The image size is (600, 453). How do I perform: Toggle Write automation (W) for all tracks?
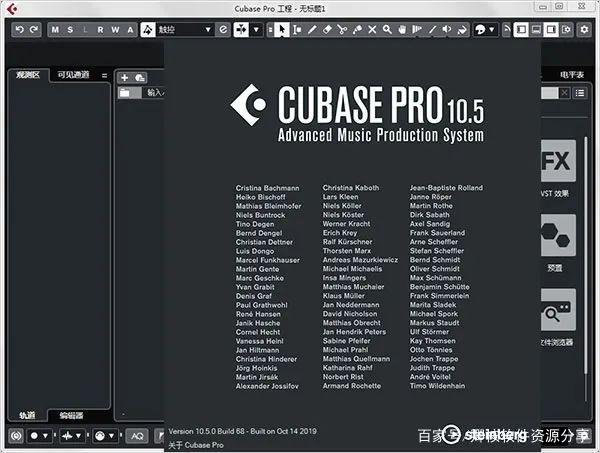pyautogui.click(x=115, y=29)
